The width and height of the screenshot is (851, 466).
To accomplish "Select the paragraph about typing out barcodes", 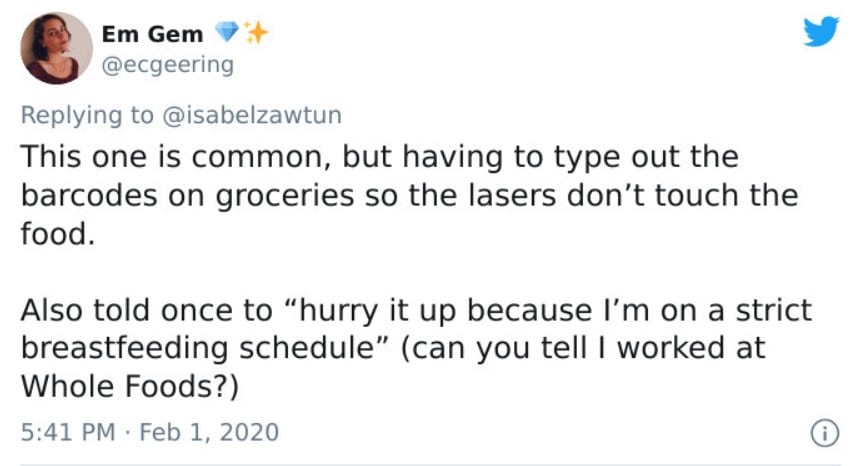I will coord(410,195).
